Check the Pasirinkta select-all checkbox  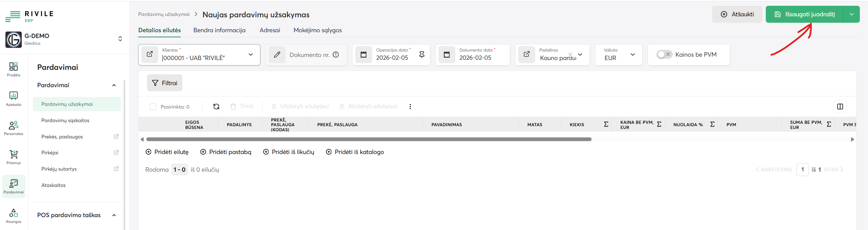pos(153,107)
